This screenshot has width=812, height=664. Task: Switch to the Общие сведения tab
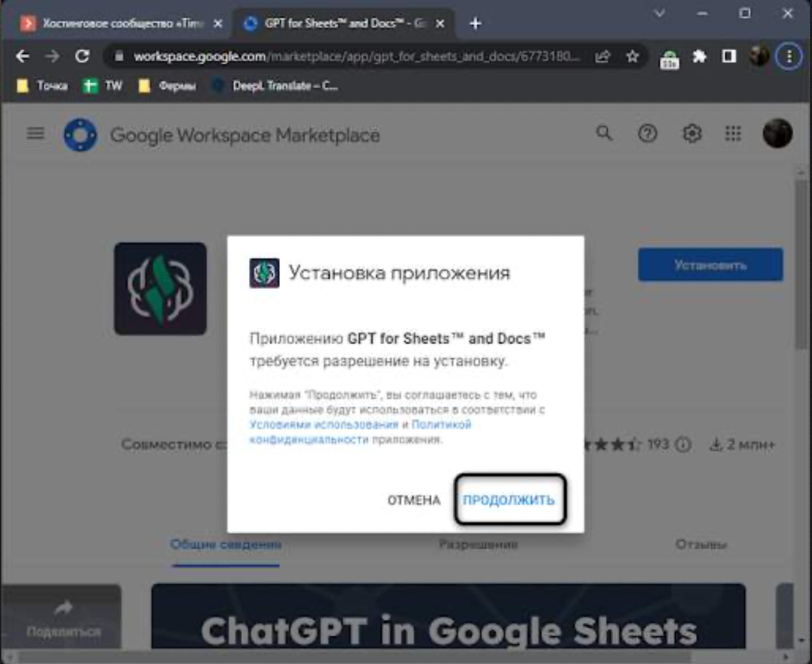click(226, 544)
